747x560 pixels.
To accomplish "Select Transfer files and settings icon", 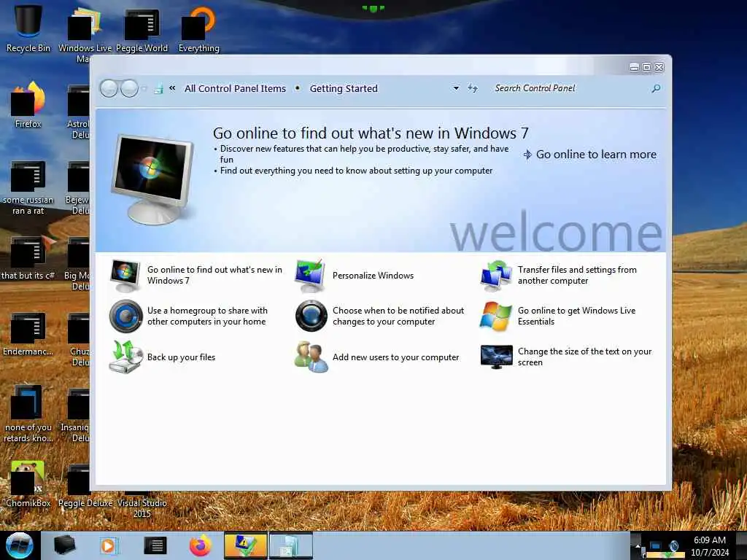I will pyautogui.click(x=496, y=276).
